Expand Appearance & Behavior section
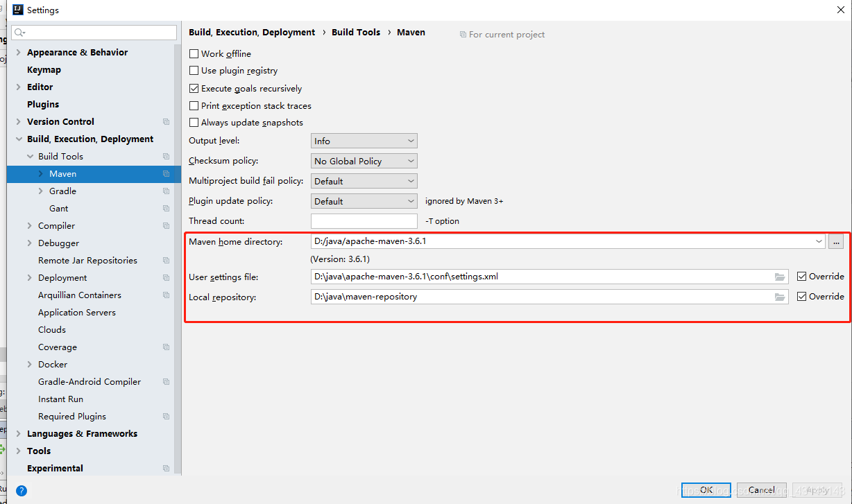Viewport: 852px width, 504px height. click(18, 53)
